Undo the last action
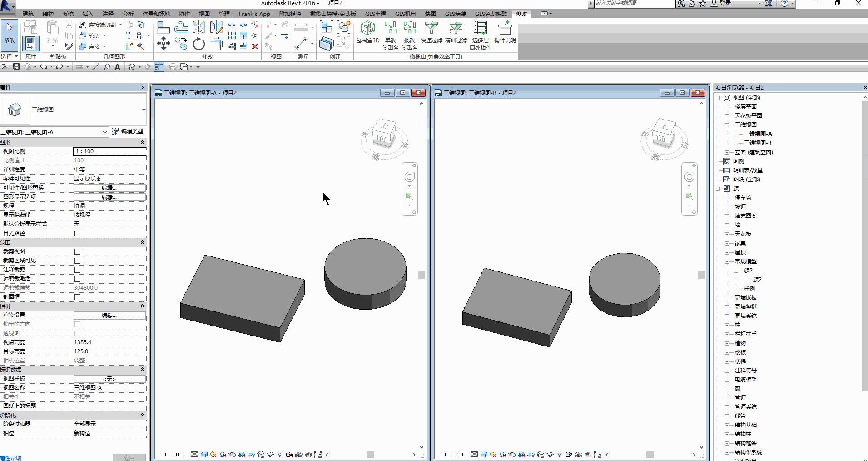This screenshot has width=868, height=461. pyautogui.click(x=43, y=67)
